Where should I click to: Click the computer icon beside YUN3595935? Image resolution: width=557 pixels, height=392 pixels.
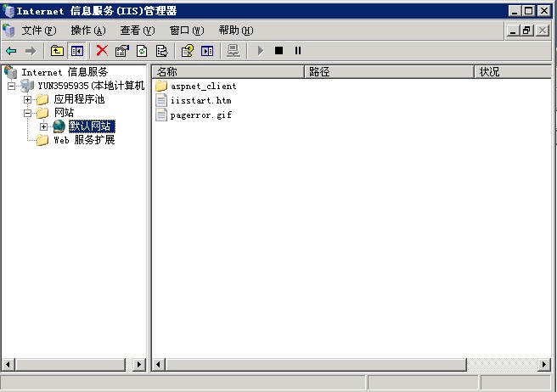pos(27,86)
